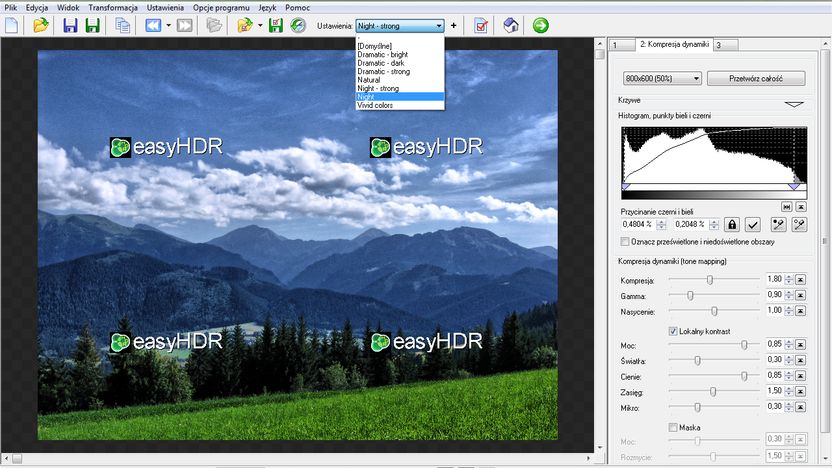This screenshot has width=832, height=468.
Task: Reset the Nasycenie value to default
Action: pyautogui.click(x=801, y=310)
